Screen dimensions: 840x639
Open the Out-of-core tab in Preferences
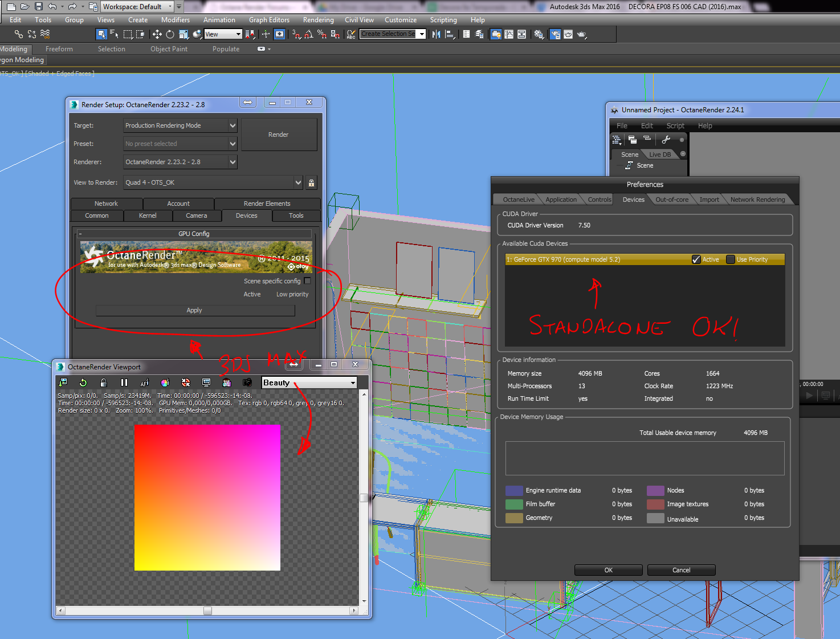pyautogui.click(x=672, y=200)
